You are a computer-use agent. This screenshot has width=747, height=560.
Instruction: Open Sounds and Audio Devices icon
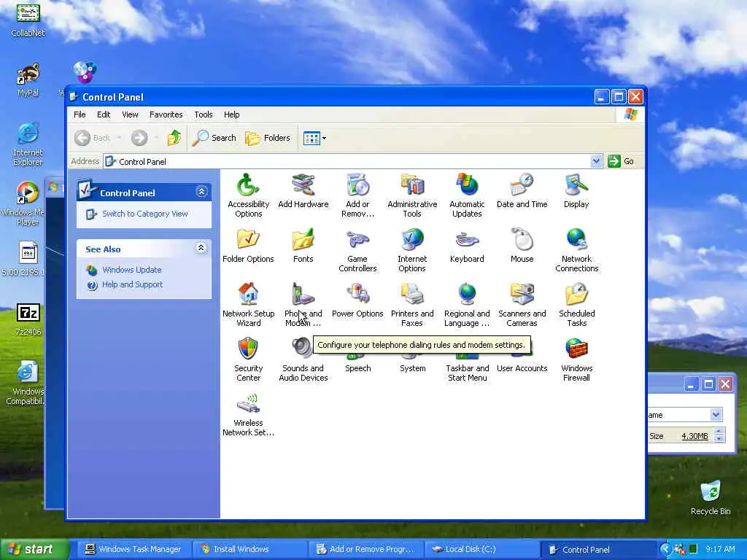coord(303,359)
